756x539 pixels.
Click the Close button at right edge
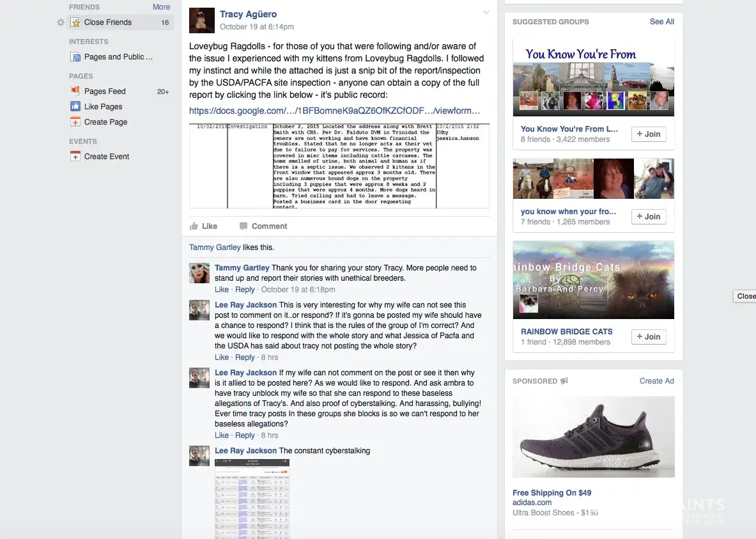pos(745,296)
